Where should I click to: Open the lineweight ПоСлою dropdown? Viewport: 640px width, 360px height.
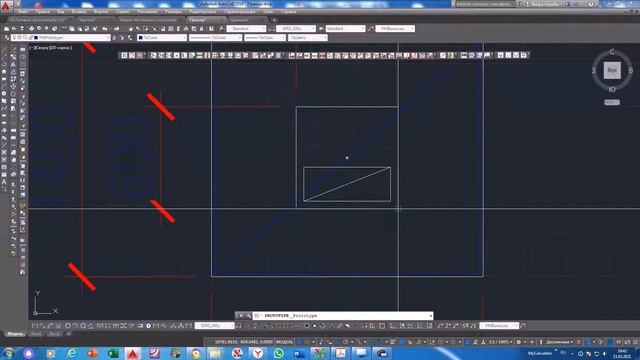coord(265,38)
